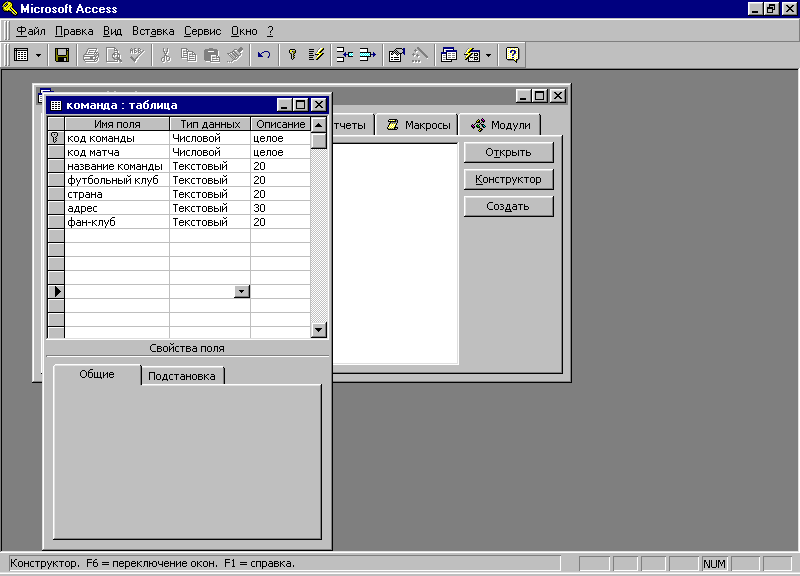Viewport: 800px width, 576px height.
Task: Open the data type dropdown in current row
Action: [x=242, y=291]
